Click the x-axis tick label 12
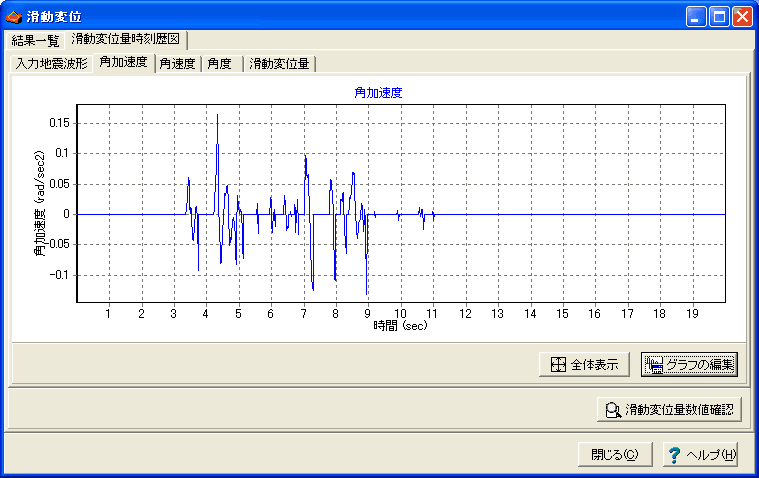 pyautogui.click(x=465, y=314)
